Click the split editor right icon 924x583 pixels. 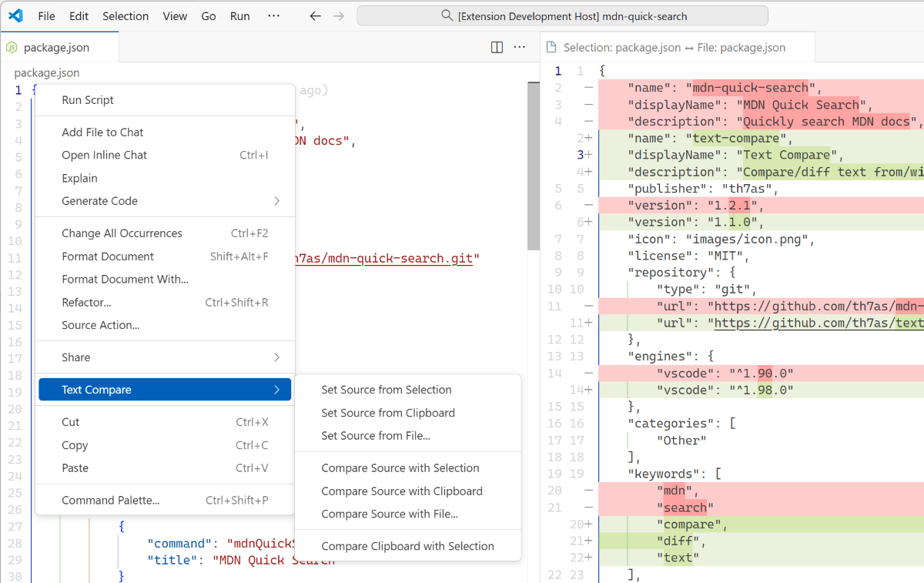click(497, 47)
